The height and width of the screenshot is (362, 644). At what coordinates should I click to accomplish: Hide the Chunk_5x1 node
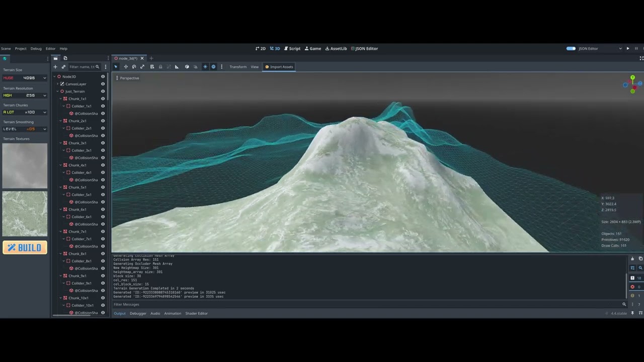tap(103, 188)
